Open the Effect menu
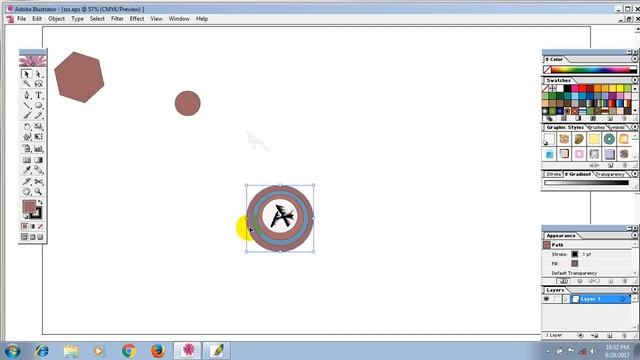 tap(137, 19)
